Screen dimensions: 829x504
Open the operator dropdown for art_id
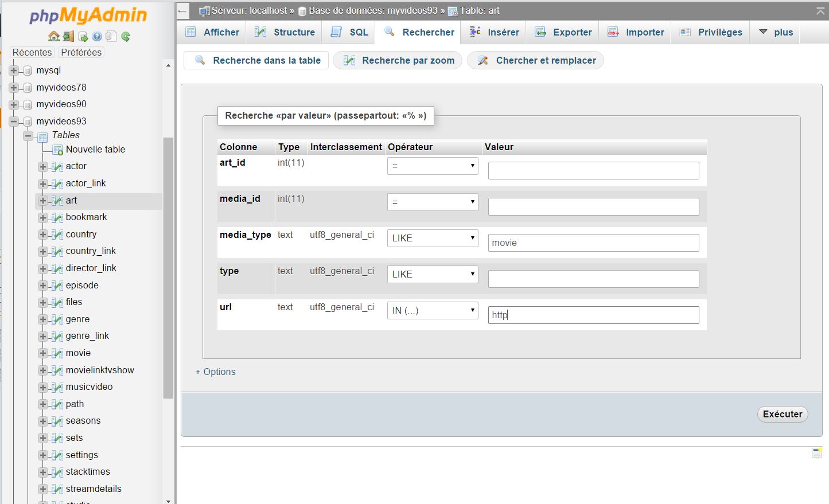coord(433,166)
